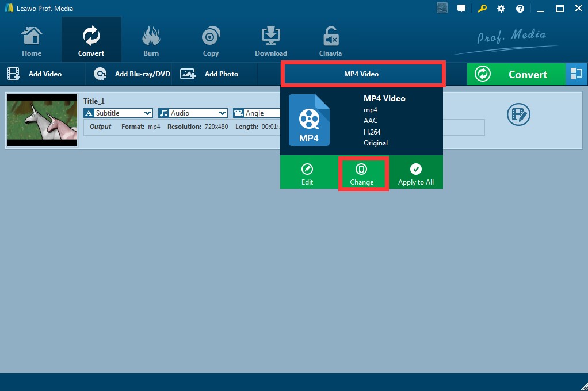
Task: Click the H.264 codec text in the profile panel
Action: click(372, 132)
